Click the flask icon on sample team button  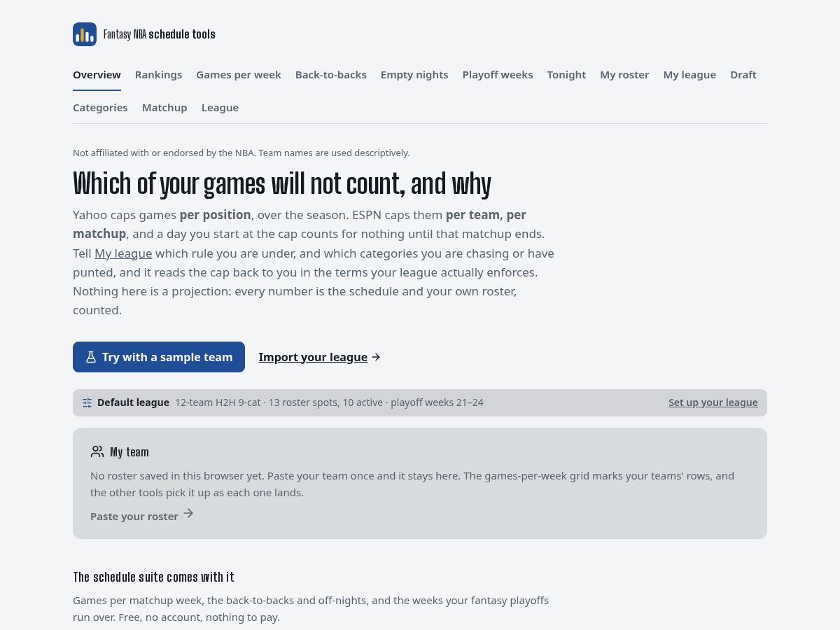pos(91,357)
